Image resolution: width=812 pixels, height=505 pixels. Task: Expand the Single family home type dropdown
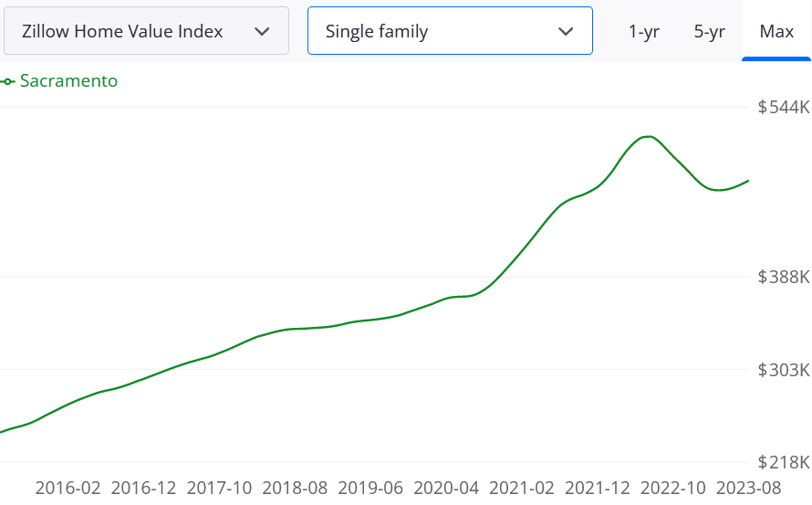pos(449,31)
